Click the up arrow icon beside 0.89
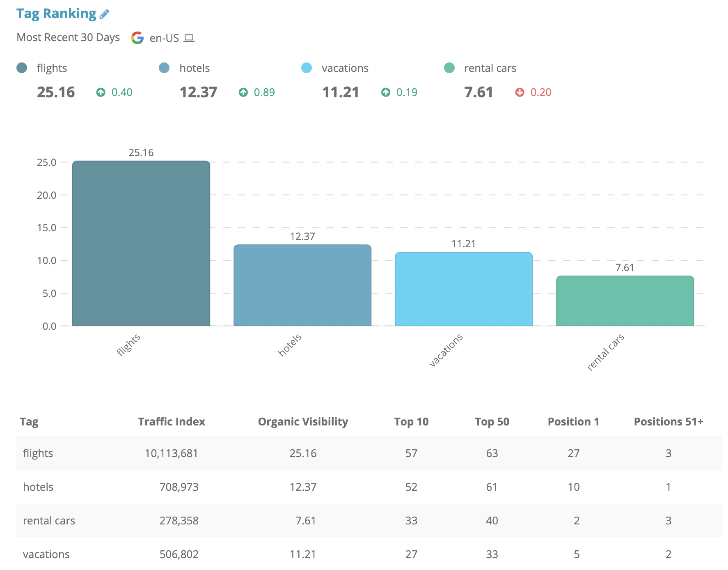 243,92
